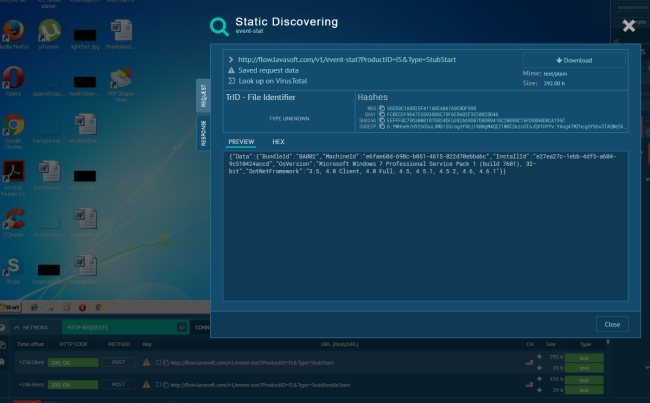This screenshot has height=403, width=650.
Task: Open Look up on VirusTotal link
Action: 272,81
